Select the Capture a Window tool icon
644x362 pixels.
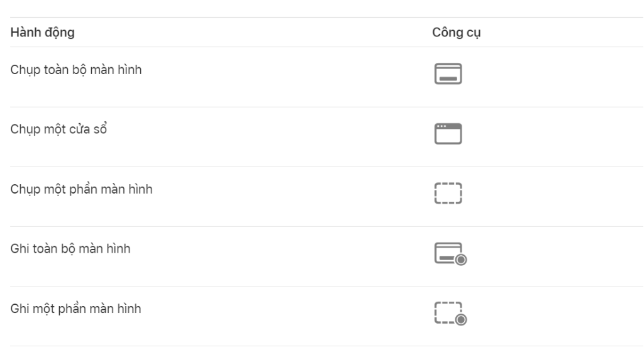tap(448, 133)
